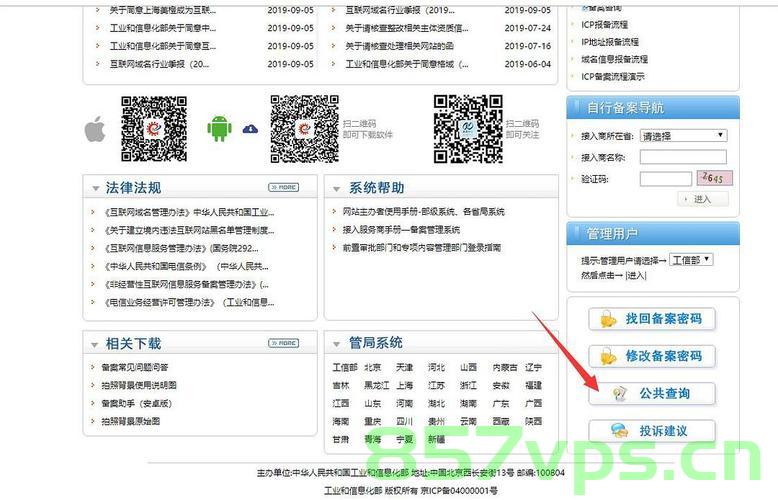Click 浙江 in 管局系统
This screenshot has width=778, height=500.
pyautogui.click(x=468, y=385)
